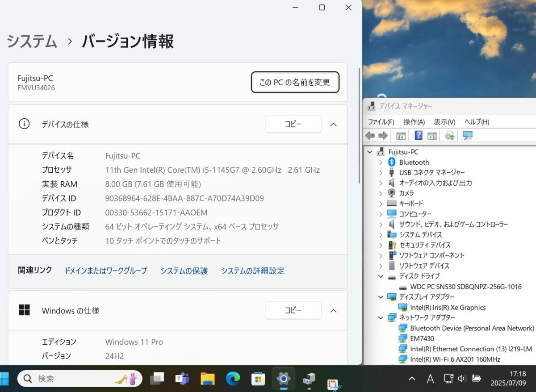The width and height of the screenshot is (536, 392).
Task: Toggle the action pane icon in Device Manager
Action: click(x=432, y=135)
